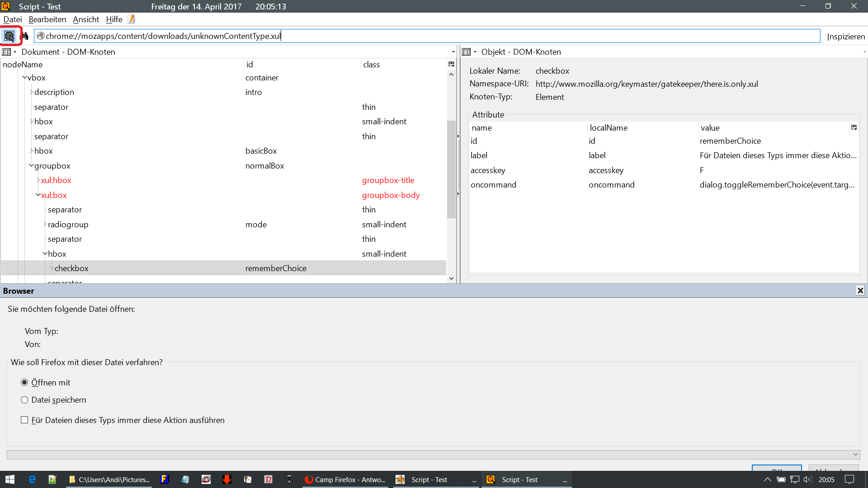Click the column picker icon in the Attribute table
The width and height of the screenshot is (868, 488).
854,128
